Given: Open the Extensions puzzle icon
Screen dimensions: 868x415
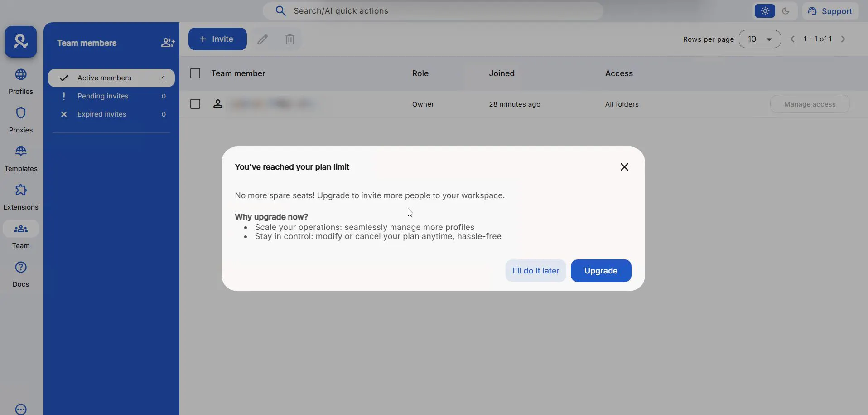Looking at the screenshot, I should (x=21, y=190).
